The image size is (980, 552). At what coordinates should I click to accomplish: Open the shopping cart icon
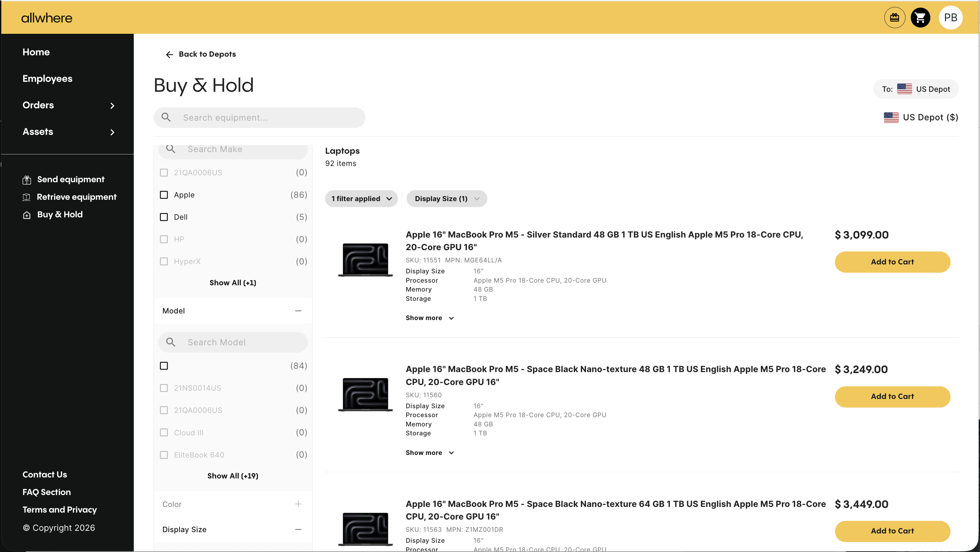pos(920,18)
